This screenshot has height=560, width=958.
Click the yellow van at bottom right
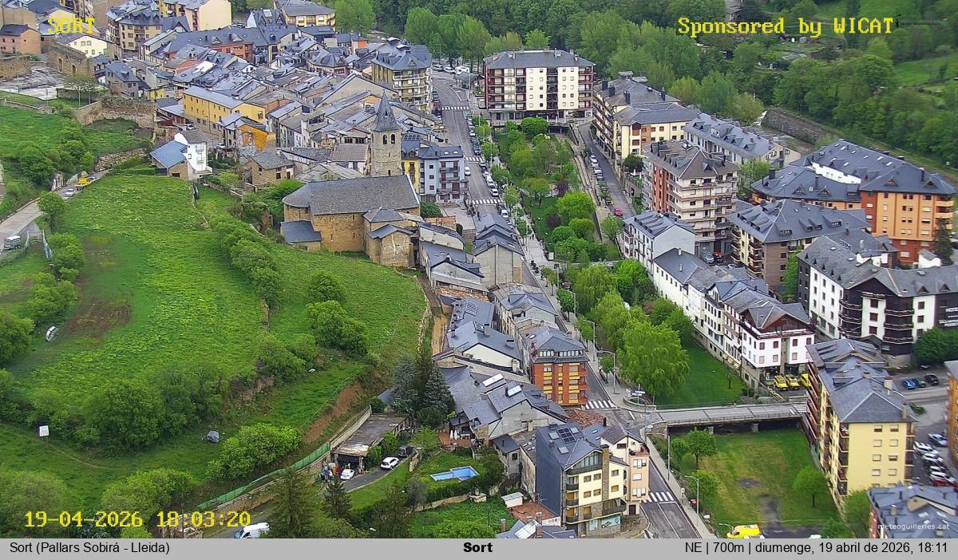(x=744, y=531)
